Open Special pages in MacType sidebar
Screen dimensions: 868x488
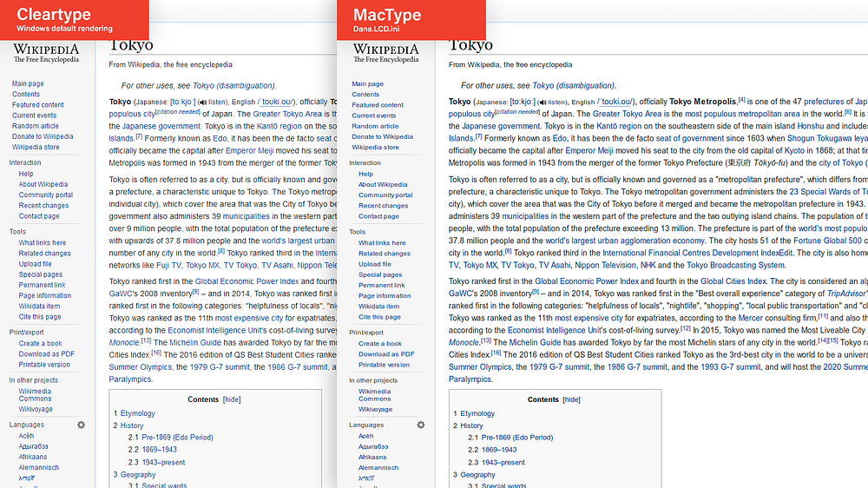click(x=380, y=274)
